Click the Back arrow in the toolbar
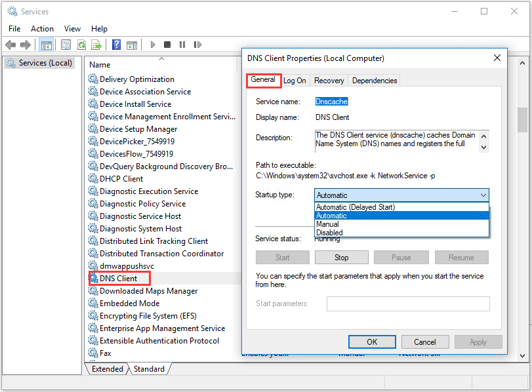The height and width of the screenshot is (392, 532). pos(10,45)
